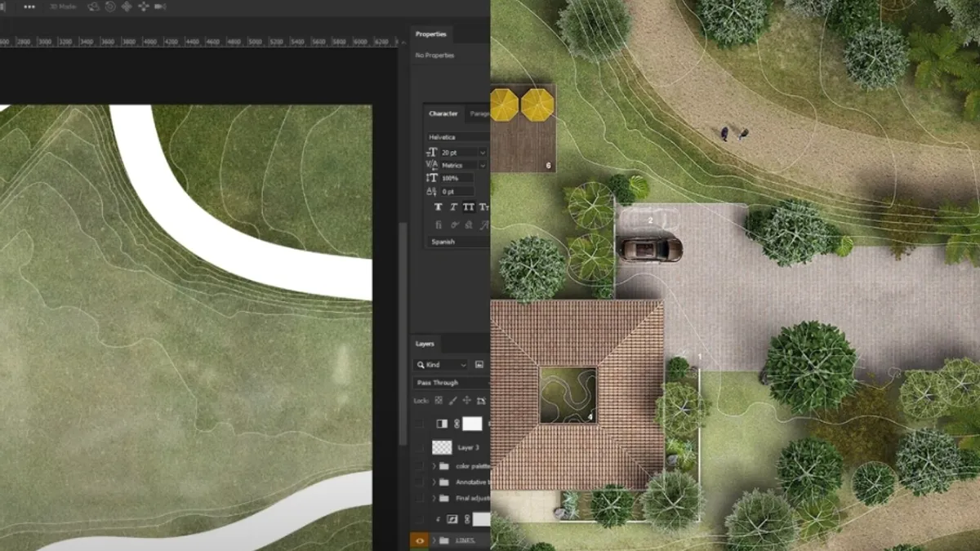The height and width of the screenshot is (551, 980).
Task: Select the lock image pixels brush icon
Action: tap(452, 401)
